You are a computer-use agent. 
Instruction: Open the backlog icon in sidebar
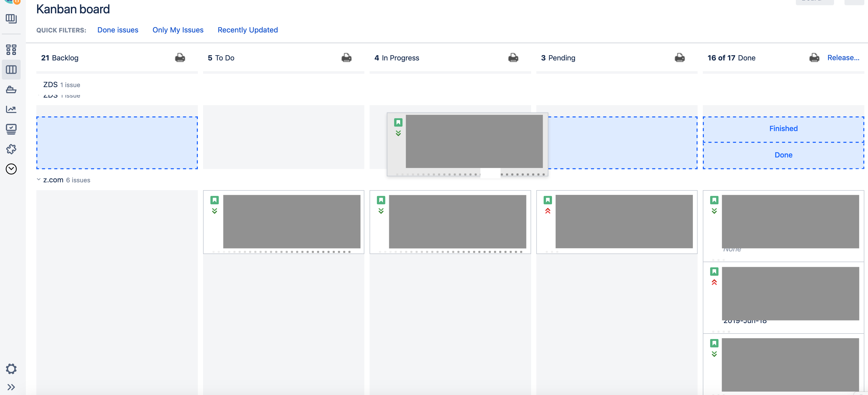(x=11, y=19)
